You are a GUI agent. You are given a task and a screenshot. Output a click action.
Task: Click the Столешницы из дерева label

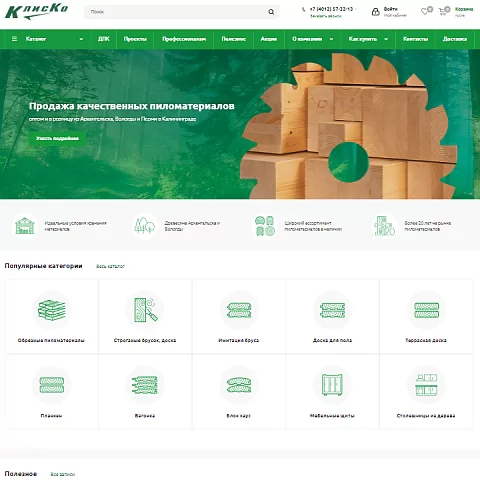pos(426,416)
